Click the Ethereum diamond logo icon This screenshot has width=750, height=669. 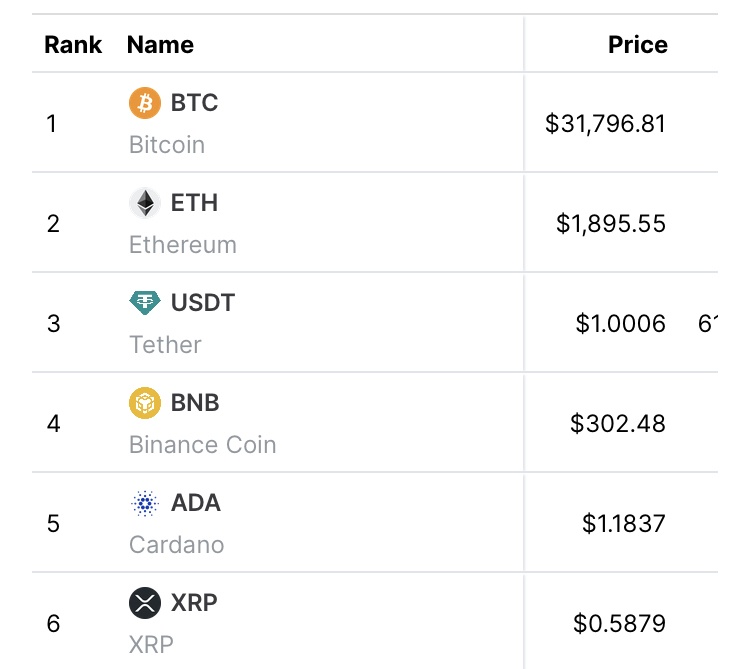click(x=145, y=203)
